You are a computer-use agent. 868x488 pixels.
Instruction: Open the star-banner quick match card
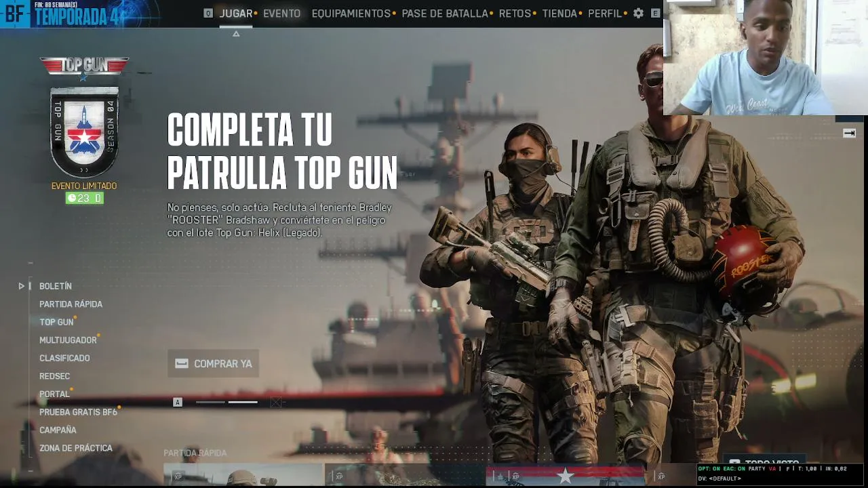pyautogui.click(x=566, y=476)
